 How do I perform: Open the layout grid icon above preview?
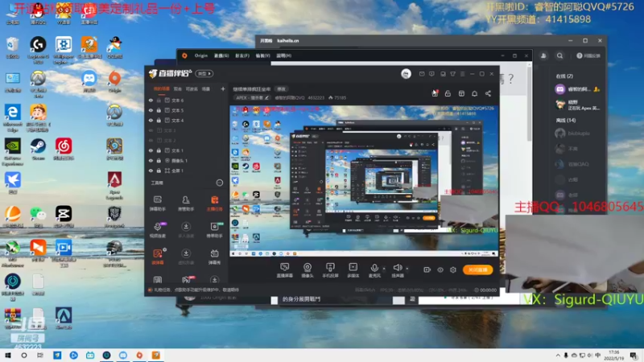click(461, 93)
